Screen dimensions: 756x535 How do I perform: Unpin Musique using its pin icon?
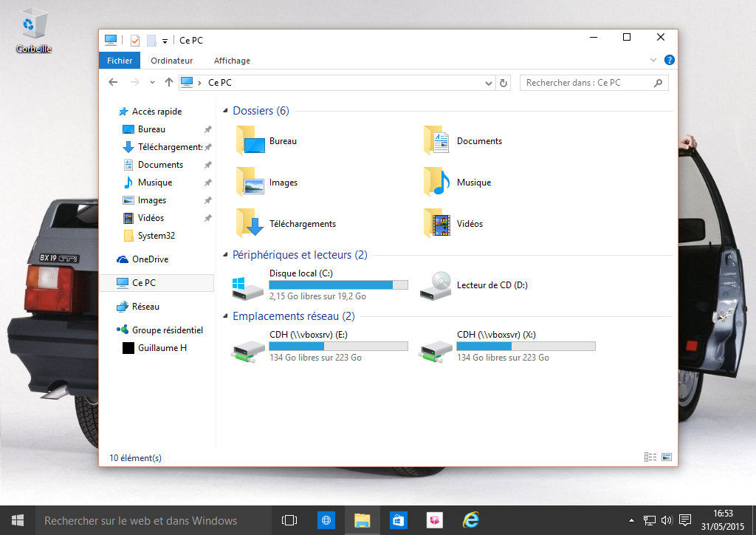point(207,183)
